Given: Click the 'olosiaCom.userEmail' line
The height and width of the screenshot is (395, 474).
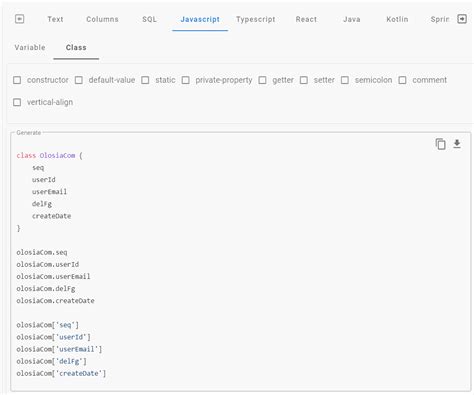Looking at the screenshot, I should (x=53, y=276).
